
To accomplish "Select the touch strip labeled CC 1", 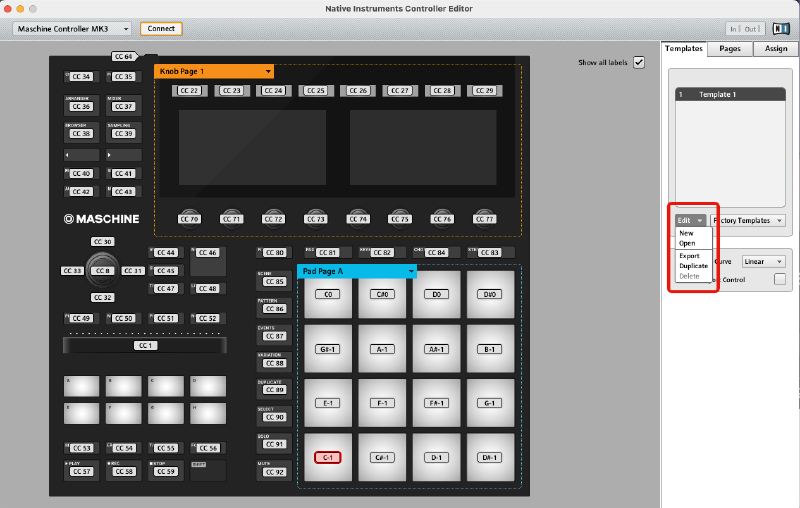I will [x=145, y=345].
